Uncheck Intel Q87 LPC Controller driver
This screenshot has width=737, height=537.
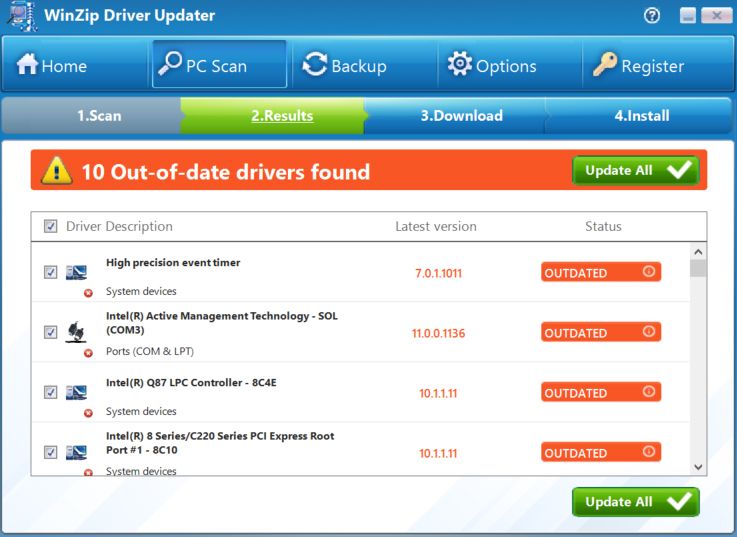tap(50, 392)
